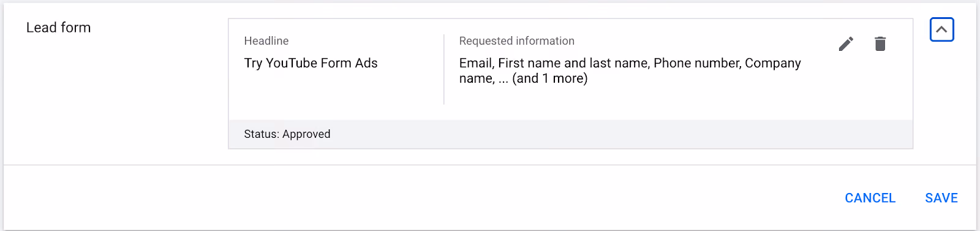Cancel the lead form changes
980x231 pixels.
coord(870,198)
